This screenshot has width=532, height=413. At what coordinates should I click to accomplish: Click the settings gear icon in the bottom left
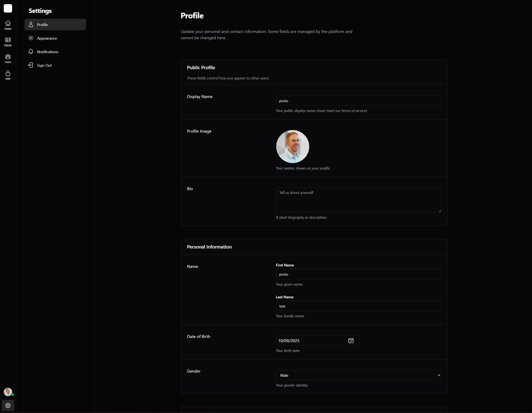8,405
